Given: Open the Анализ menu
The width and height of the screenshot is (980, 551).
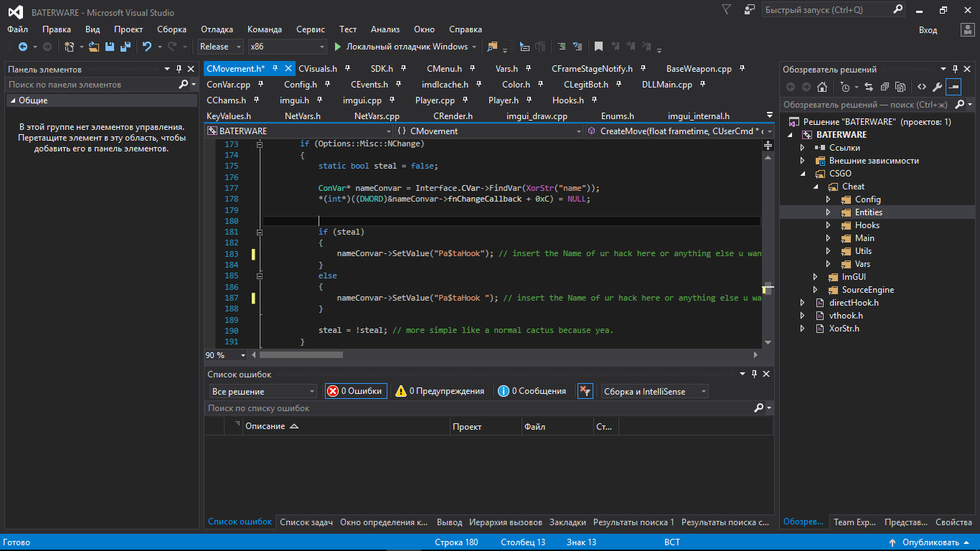Looking at the screenshot, I should pyautogui.click(x=385, y=29).
